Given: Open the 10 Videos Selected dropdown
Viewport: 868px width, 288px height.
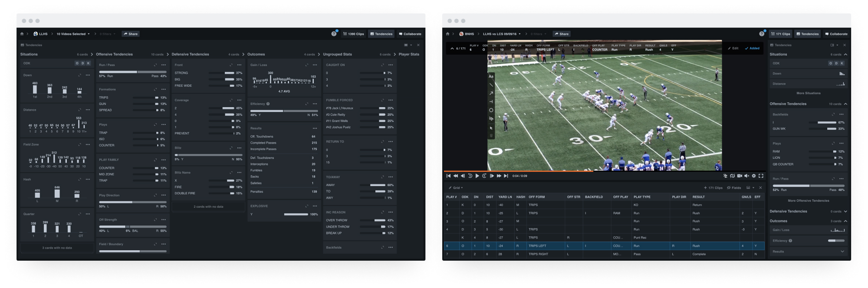Looking at the screenshot, I should [x=73, y=34].
